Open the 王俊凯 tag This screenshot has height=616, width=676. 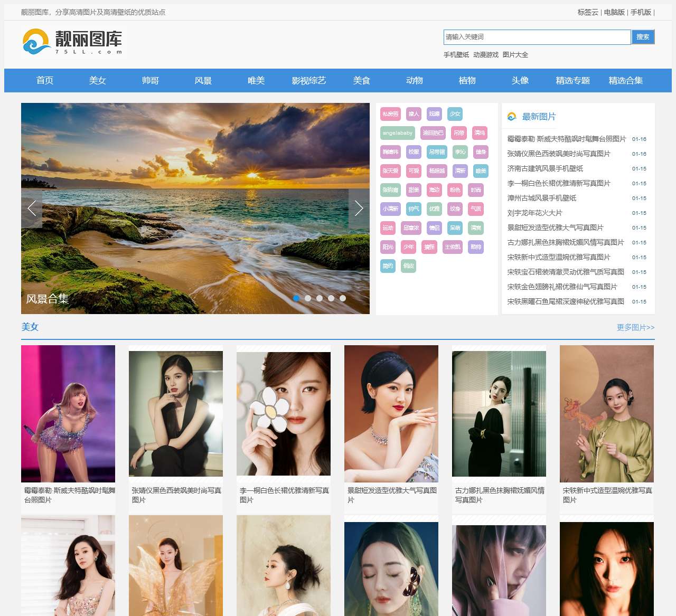point(452,247)
